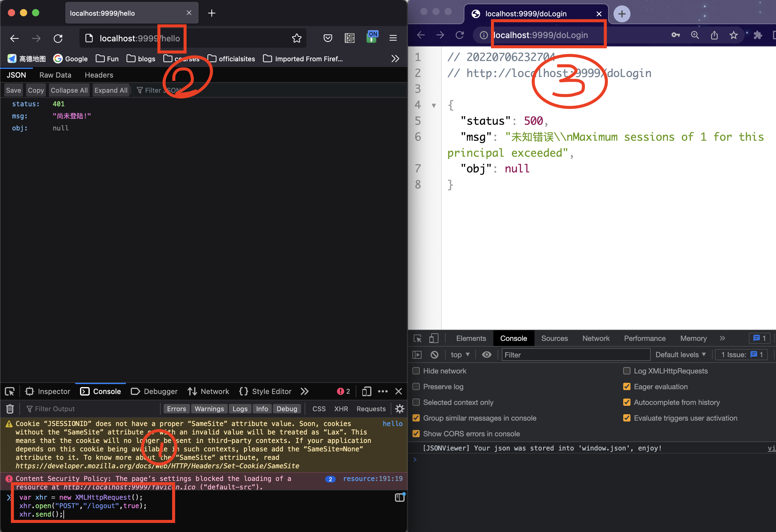Open Firefox sidebar/library icon
Viewport: 776px width, 532px height.
pyautogui.click(x=350, y=38)
